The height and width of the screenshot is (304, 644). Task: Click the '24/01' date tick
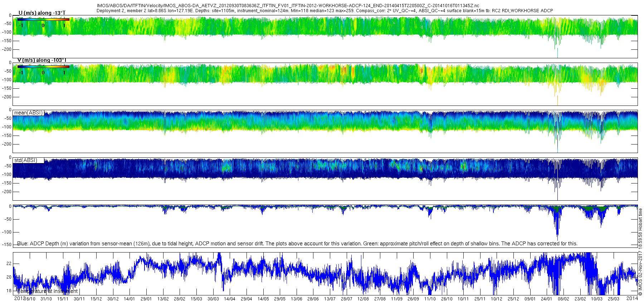coord(547,299)
